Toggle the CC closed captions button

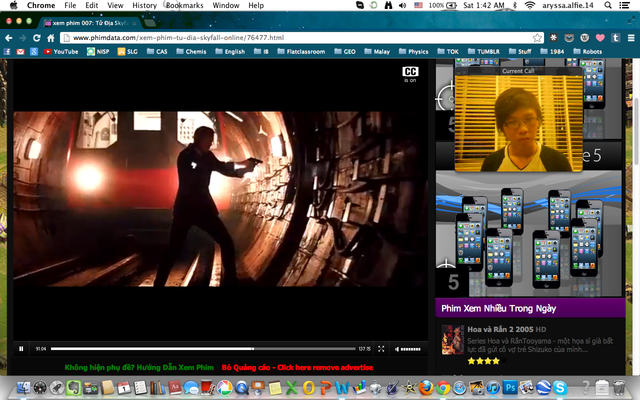[410, 72]
